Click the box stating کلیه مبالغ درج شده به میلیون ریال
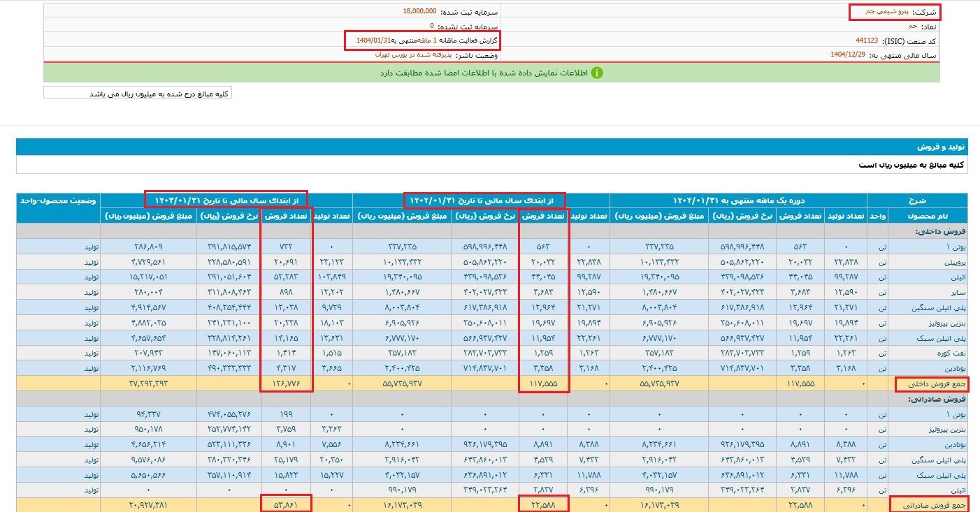 pyautogui.click(x=138, y=93)
